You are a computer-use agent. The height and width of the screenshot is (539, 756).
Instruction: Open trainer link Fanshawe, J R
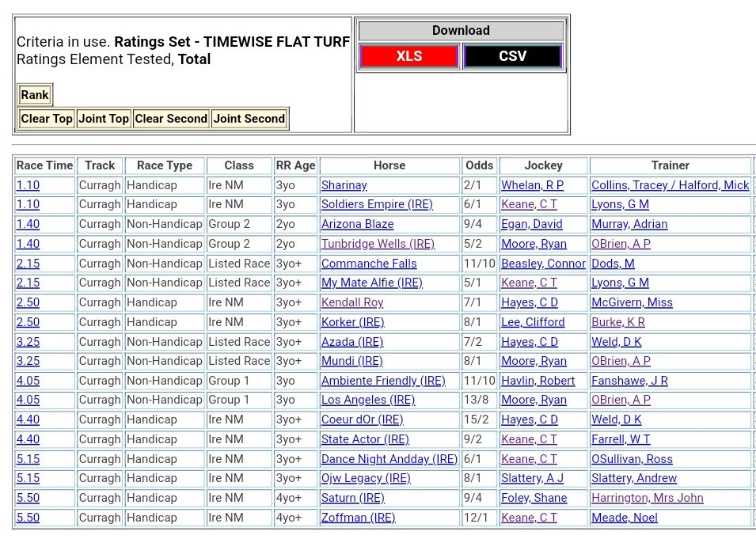tap(629, 381)
